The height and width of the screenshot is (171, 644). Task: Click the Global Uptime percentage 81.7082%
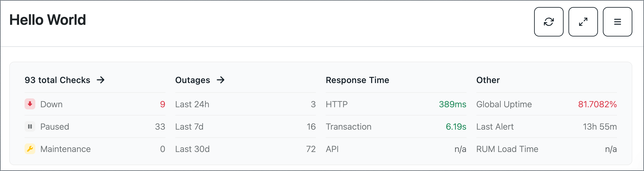point(597,104)
